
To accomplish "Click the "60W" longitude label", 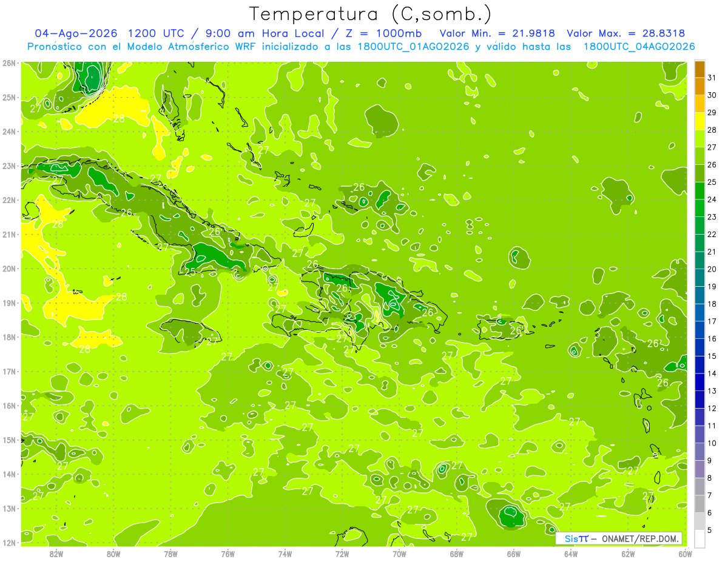I will pyautogui.click(x=686, y=554).
